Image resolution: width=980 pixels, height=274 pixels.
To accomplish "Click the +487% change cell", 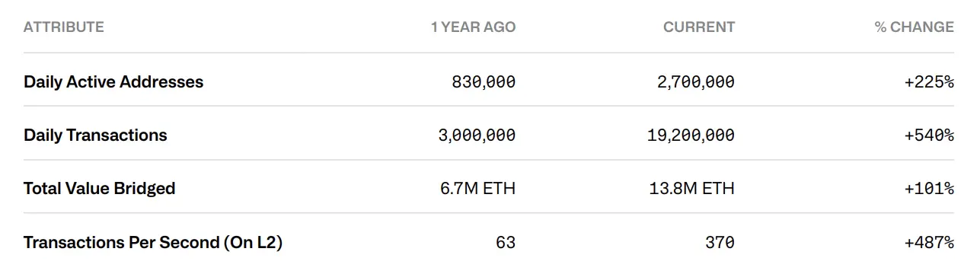I will (929, 243).
